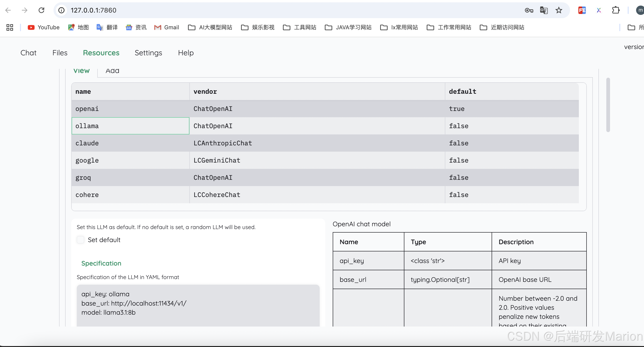
Task: Switch to the Chat tab
Action: click(28, 53)
